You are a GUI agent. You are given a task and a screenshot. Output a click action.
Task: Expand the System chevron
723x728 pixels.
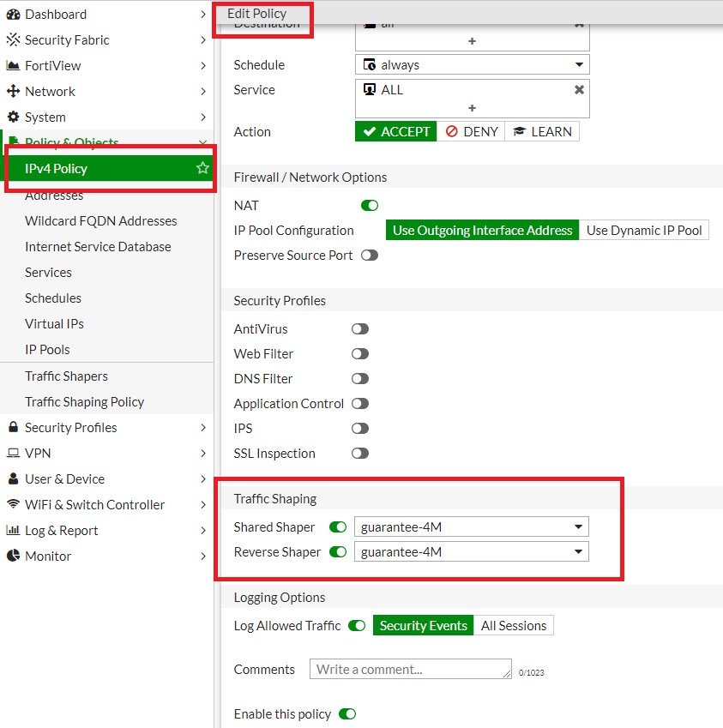[x=203, y=117]
